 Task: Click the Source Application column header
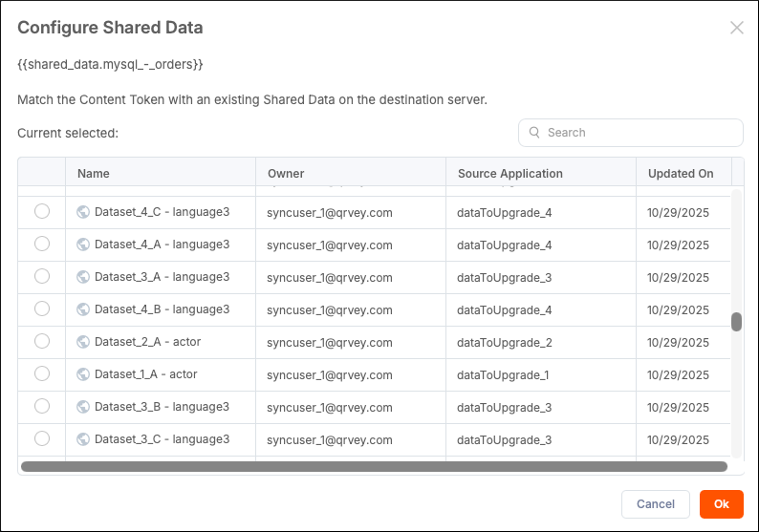541,173
